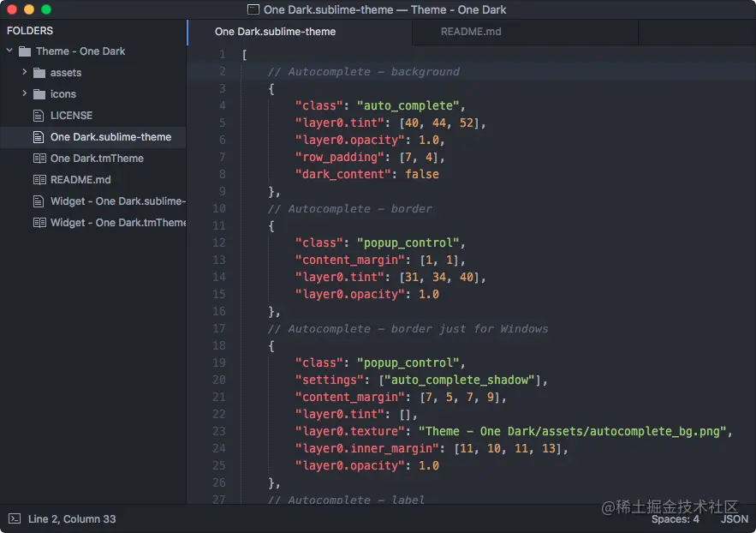The width and height of the screenshot is (756, 533).
Task: Click the "layer0.texture" key
Action: pos(350,431)
